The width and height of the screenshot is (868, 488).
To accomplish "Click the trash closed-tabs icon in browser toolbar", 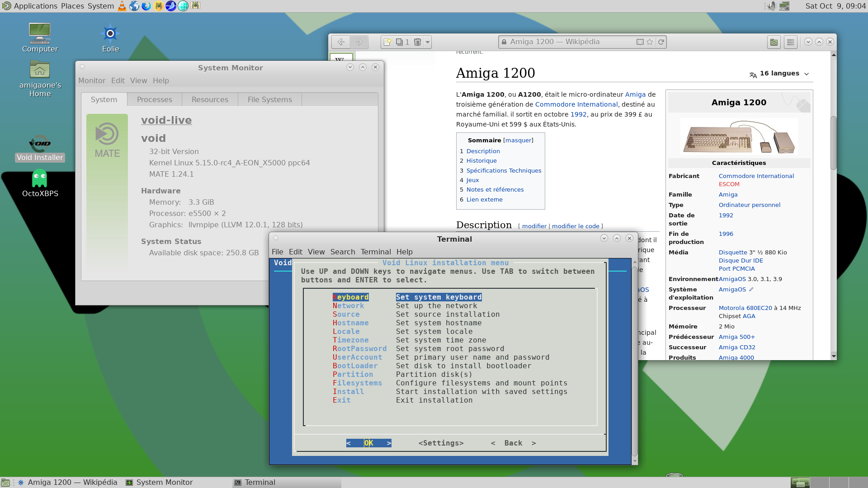I will (417, 42).
